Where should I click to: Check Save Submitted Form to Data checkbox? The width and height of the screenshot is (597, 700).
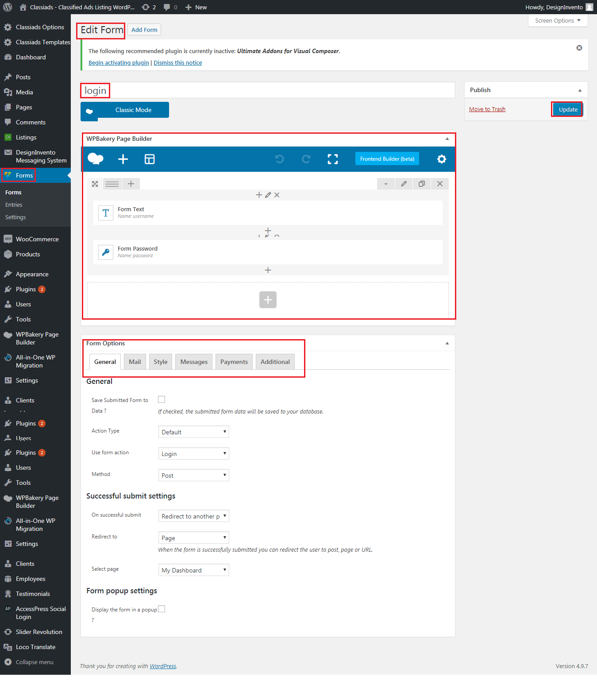coord(162,399)
